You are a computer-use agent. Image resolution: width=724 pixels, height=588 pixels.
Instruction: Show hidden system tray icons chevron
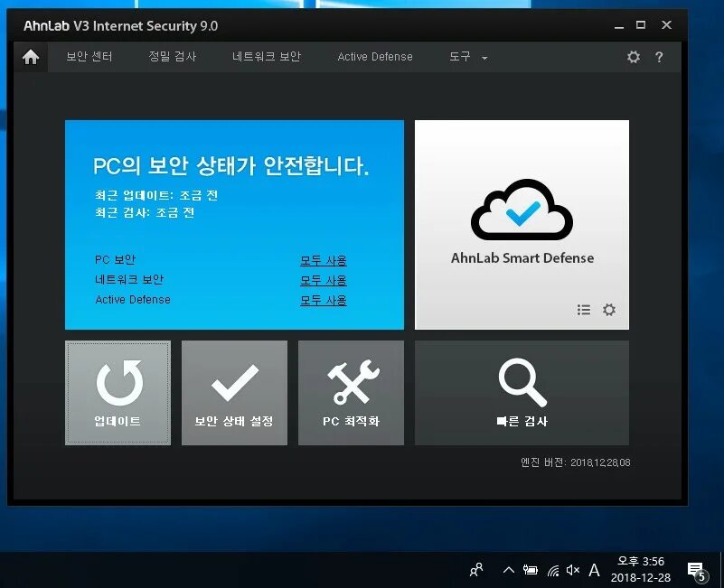[x=508, y=570]
